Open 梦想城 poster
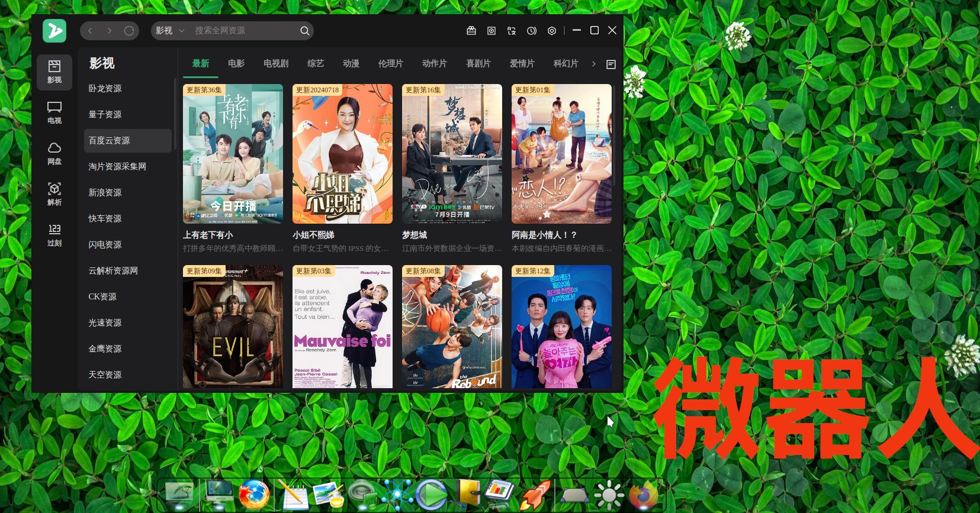 tap(452, 154)
